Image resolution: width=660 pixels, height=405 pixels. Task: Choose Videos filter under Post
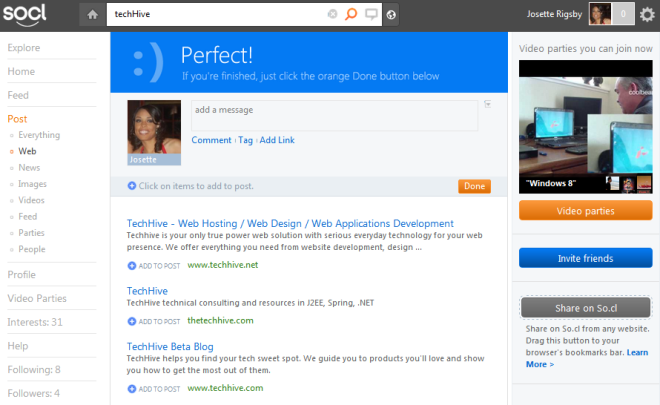pos(31,200)
